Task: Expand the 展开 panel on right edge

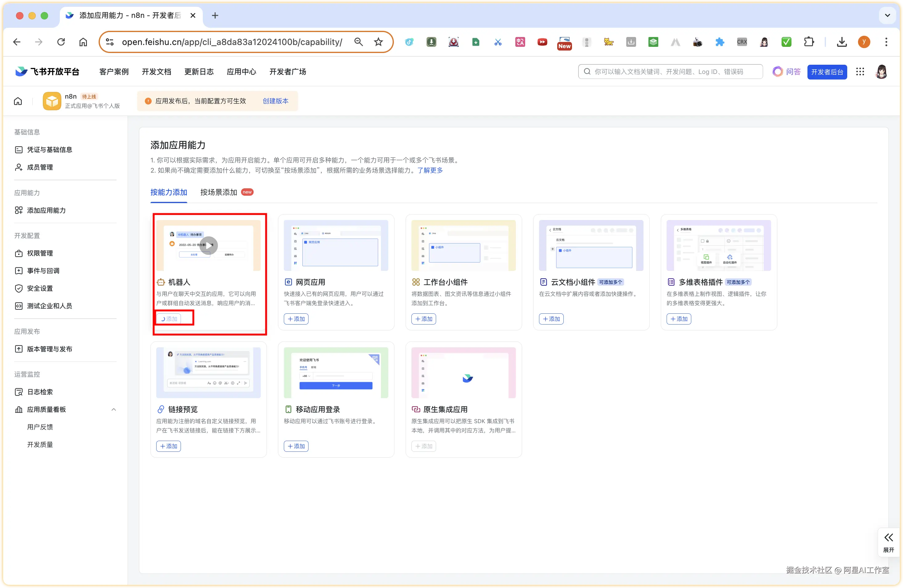Action: click(x=888, y=542)
